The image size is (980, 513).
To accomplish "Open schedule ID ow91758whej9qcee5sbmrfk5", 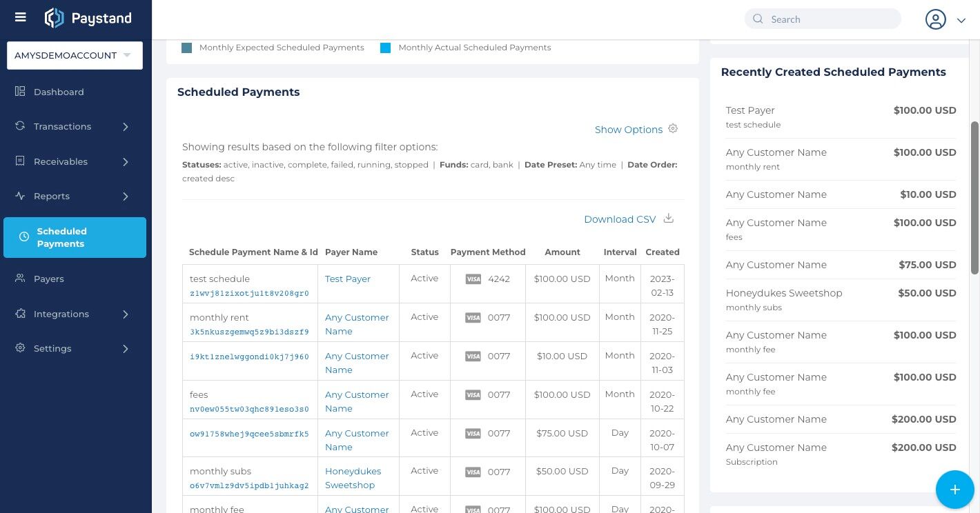I will tap(249, 434).
